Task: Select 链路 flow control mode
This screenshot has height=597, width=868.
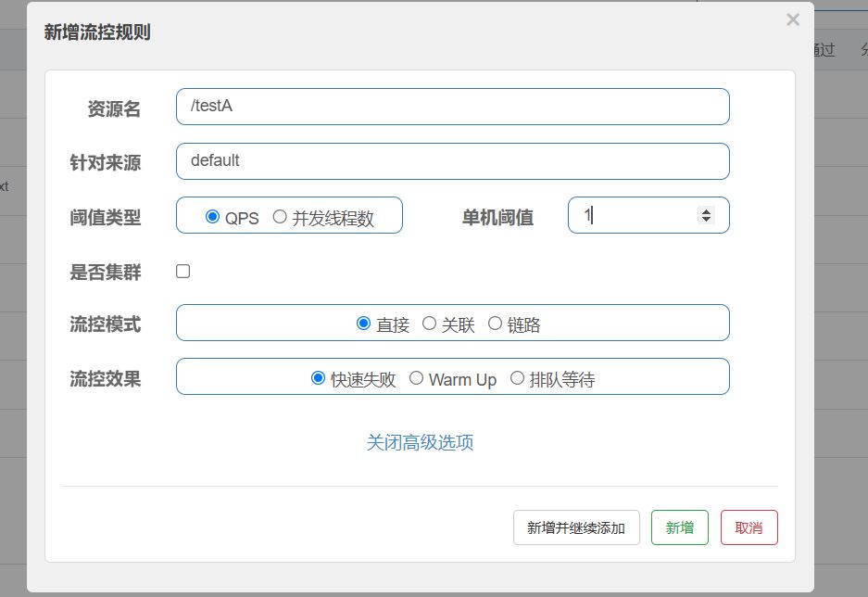Action: pos(495,324)
